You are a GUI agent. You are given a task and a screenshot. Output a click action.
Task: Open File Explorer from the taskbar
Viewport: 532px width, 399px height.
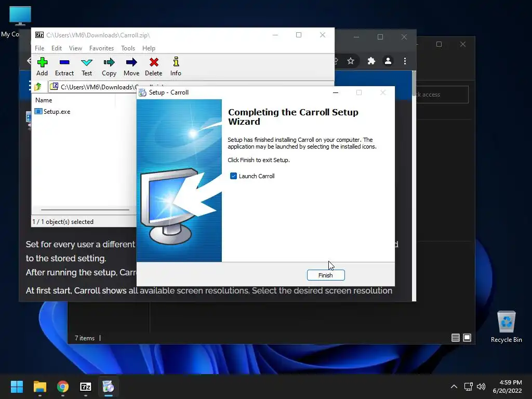[39, 387]
